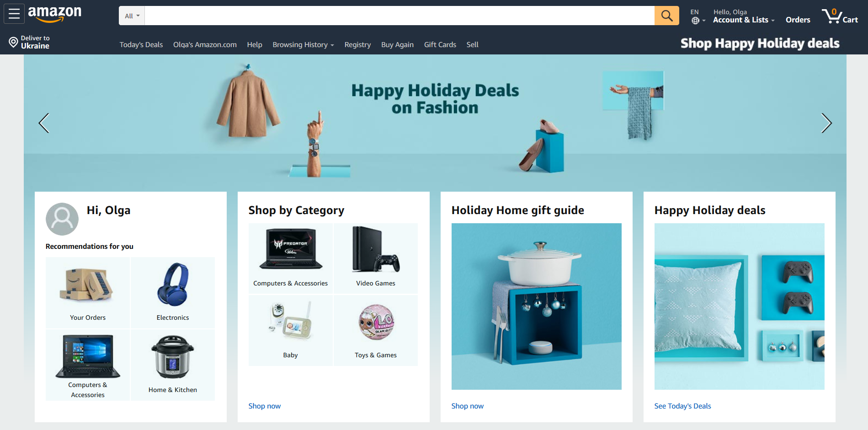Click Shop now under Shop by Category

(265, 406)
